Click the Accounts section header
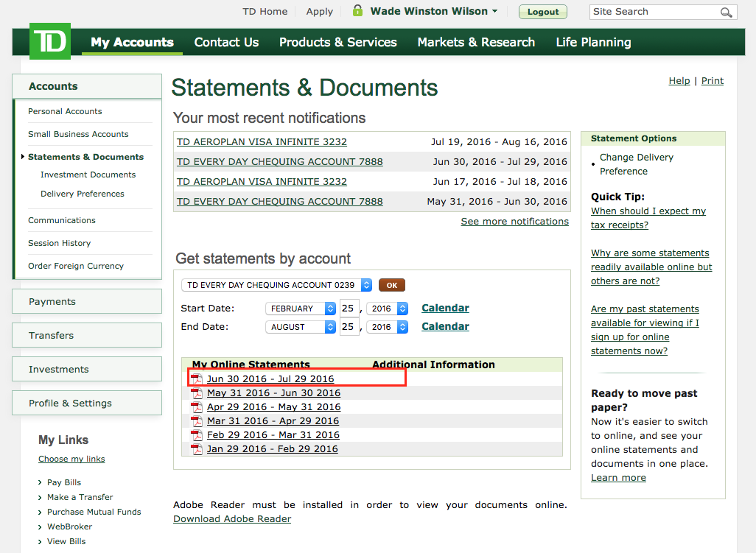756x553 pixels. [87, 86]
